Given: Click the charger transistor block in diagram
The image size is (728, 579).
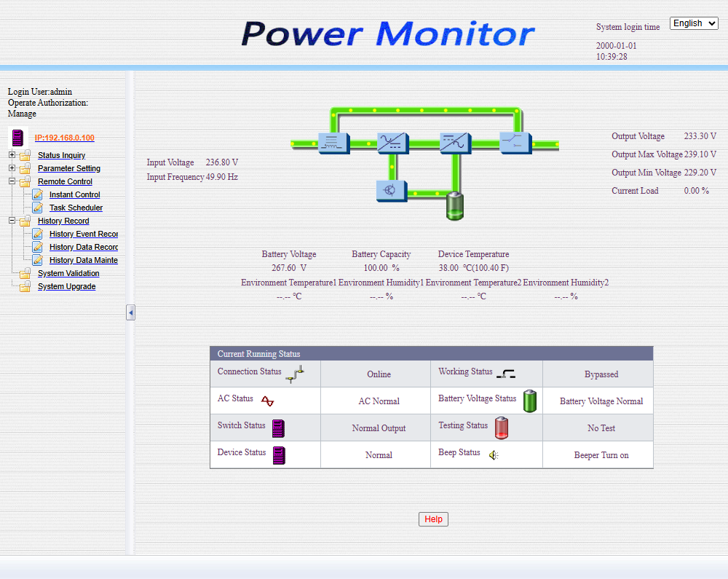Looking at the screenshot, I should click(x=392, y=190).
